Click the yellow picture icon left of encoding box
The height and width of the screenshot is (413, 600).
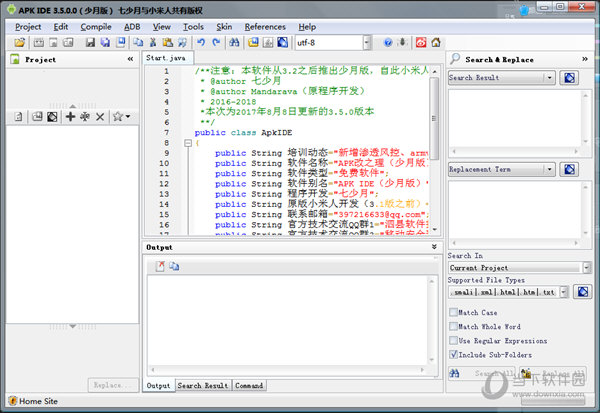click(253, 42)
